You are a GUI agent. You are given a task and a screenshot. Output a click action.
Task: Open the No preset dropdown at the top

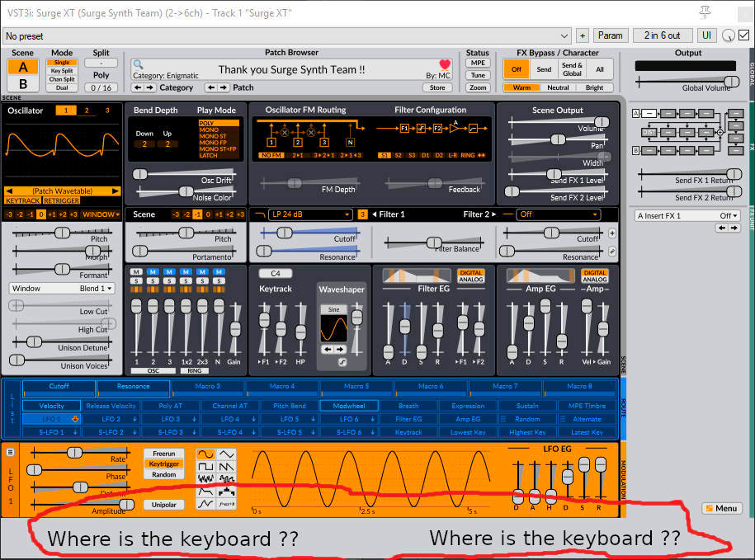coord(285,35)
